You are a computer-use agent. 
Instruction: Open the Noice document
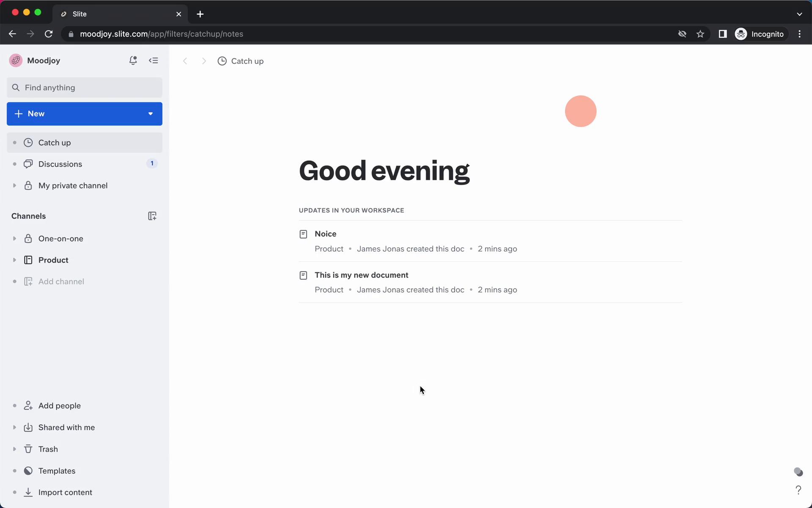coord(325,234)
